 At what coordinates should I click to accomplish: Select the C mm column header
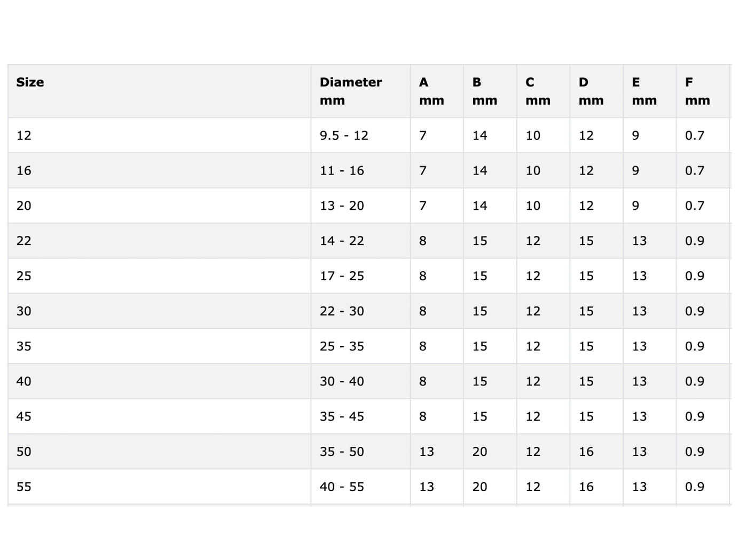(538, 91)
